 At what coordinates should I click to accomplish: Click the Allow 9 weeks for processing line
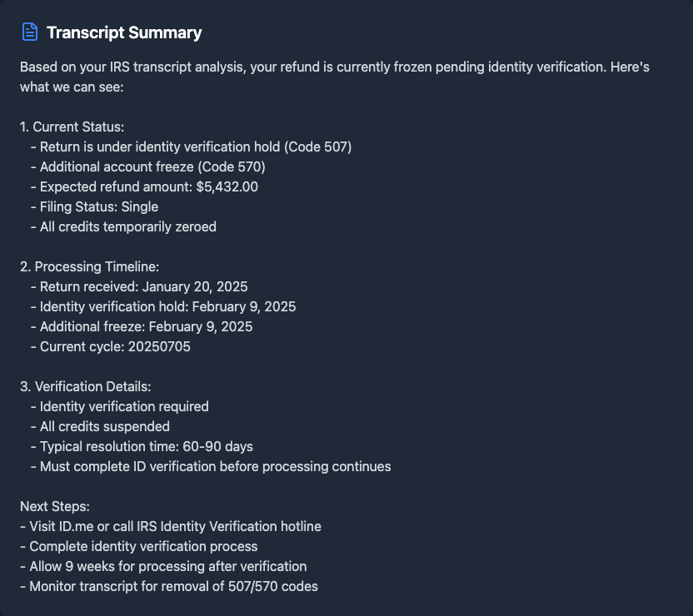163,566
